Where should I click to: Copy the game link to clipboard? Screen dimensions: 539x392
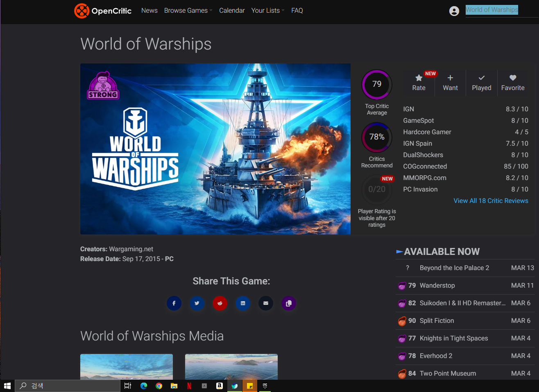coord(289,303)
